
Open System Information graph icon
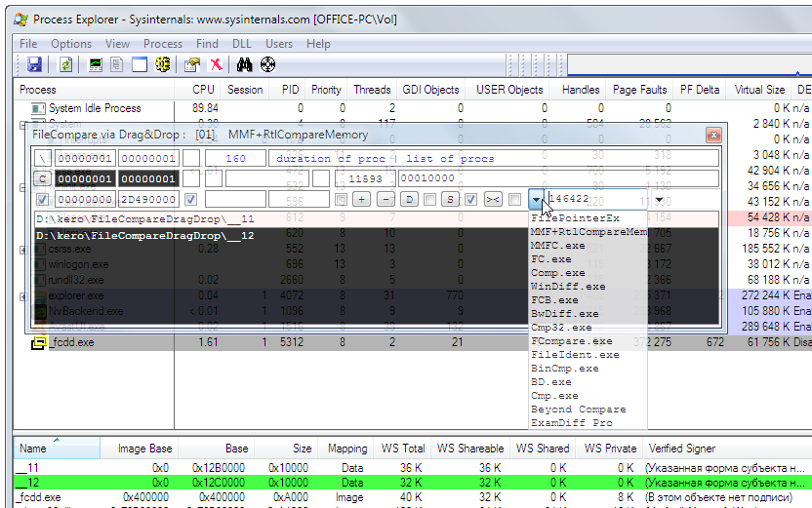point(96,65)
